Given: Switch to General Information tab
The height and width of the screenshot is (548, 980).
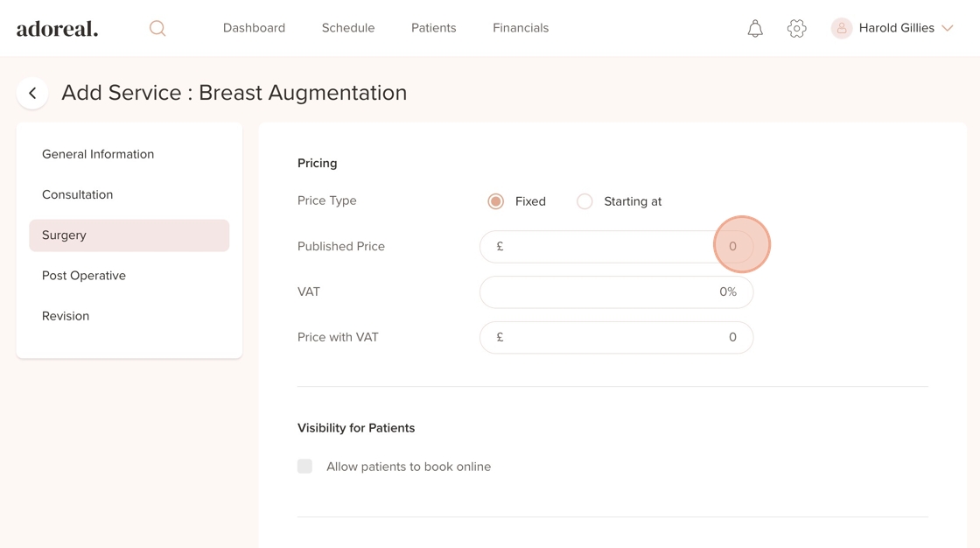Looking at the screenshot, I should tap(98, 154).
